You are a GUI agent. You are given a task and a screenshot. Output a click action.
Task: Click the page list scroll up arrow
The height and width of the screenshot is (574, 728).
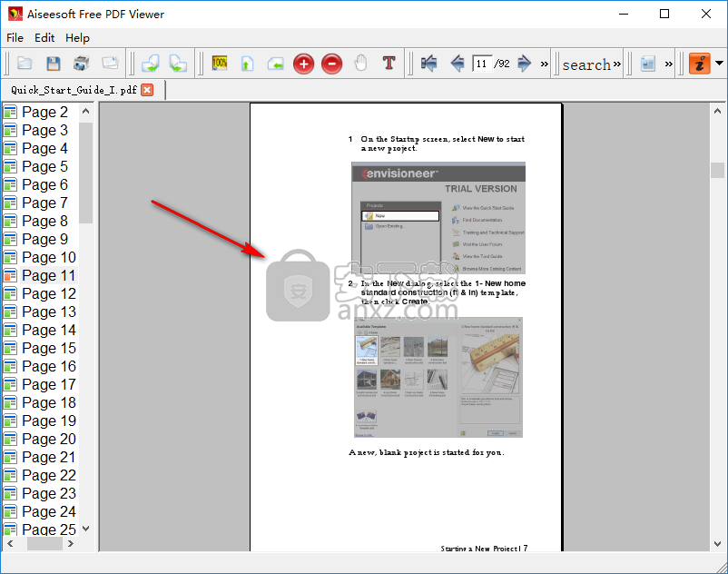tap(85, 111)
